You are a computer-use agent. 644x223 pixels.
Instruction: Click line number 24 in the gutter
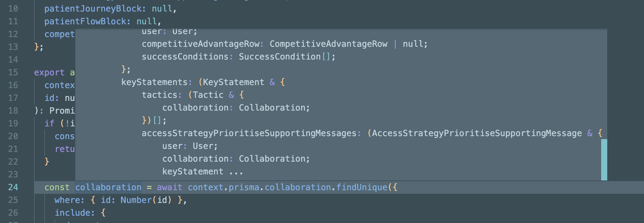pyautogui.click(x=13, y=187)
